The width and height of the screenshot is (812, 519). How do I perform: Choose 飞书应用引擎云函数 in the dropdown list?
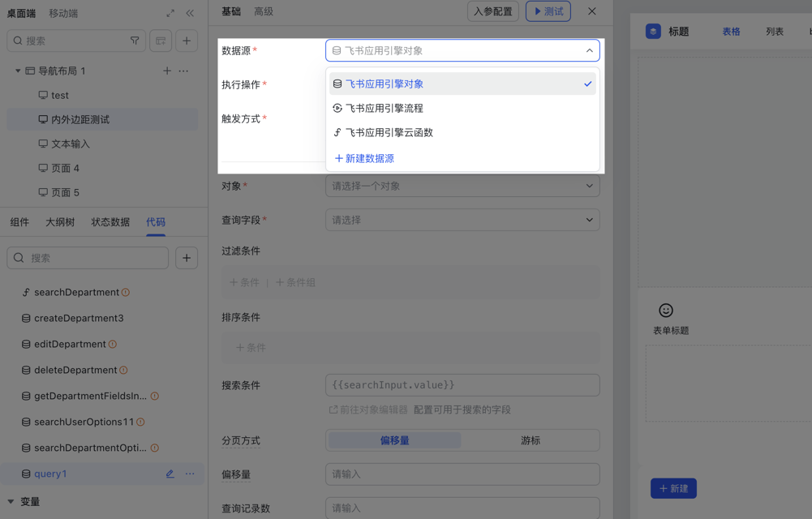tap(462, 132)
